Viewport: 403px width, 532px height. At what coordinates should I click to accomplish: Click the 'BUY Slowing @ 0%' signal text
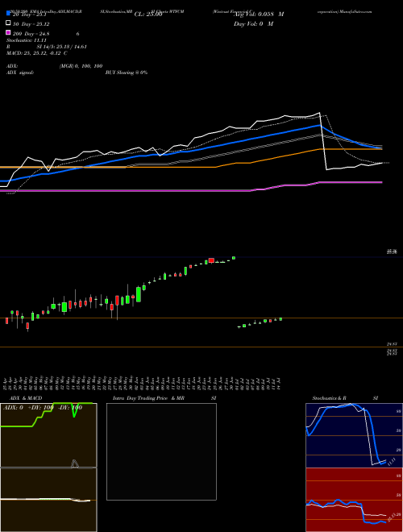[x=127, y=73]
